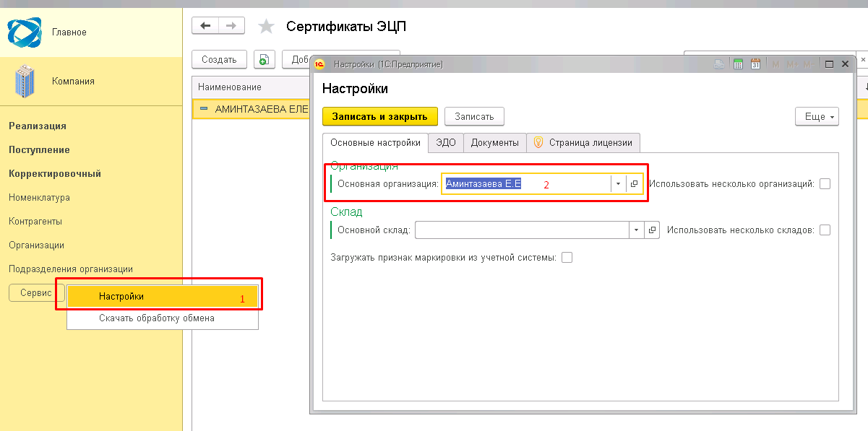Open the calculator icon in dialog title bar
Viewport: 868px width, 431px height.
[738, 64]
